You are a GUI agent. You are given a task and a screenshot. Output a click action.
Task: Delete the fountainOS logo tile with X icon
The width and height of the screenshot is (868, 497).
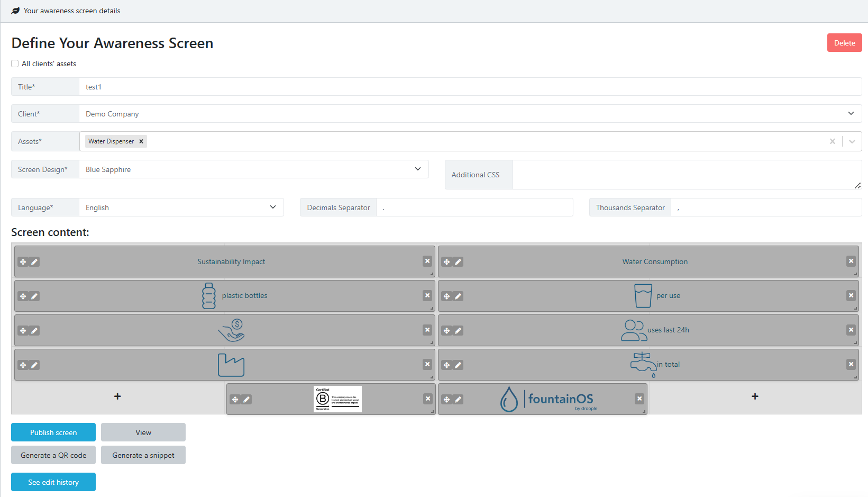(639, 399)
